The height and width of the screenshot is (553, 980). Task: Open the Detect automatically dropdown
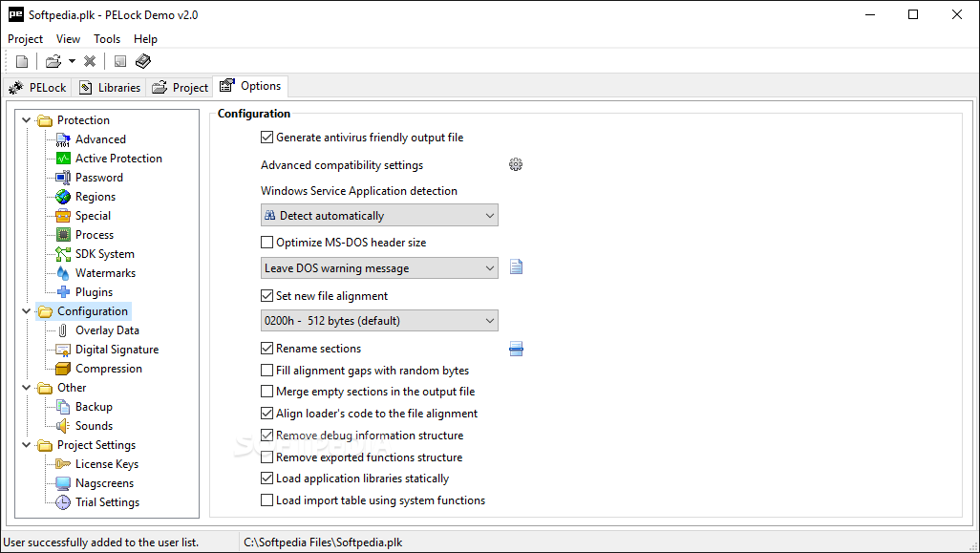(379, 216)
